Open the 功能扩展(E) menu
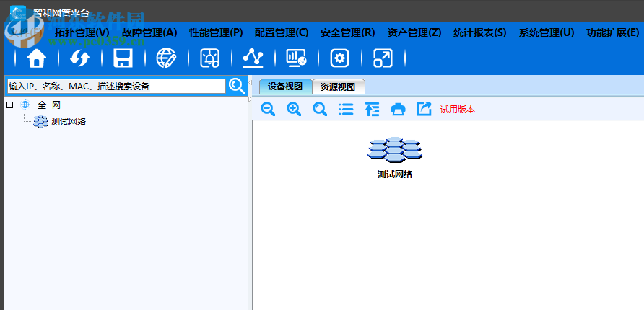644x310 pixels. [612, 33]
